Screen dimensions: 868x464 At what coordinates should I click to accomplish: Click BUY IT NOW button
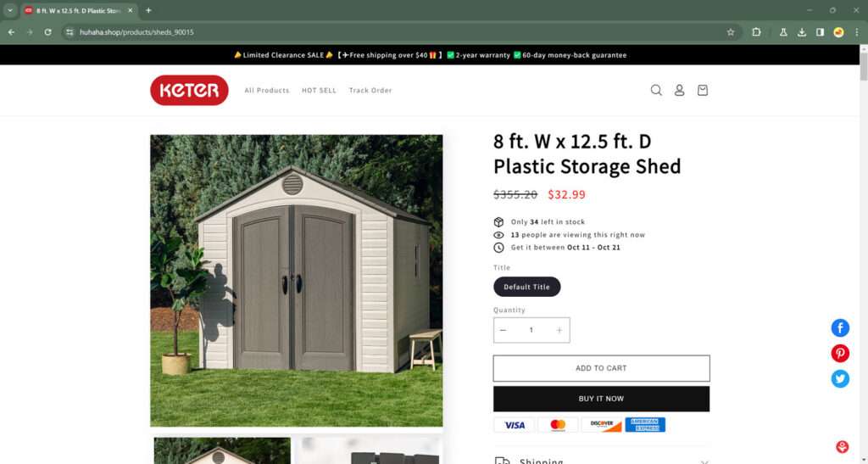(601, 399)
